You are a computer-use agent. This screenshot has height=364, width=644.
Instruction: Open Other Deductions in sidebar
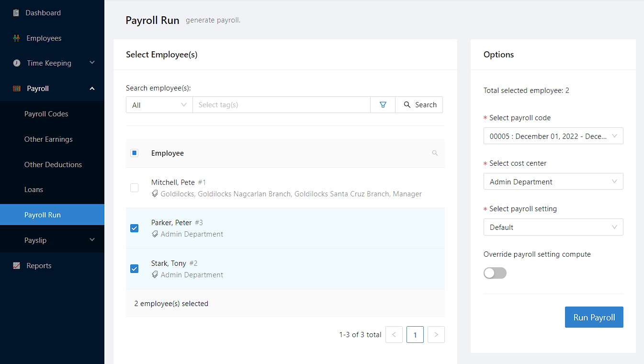tap(53, 165)
